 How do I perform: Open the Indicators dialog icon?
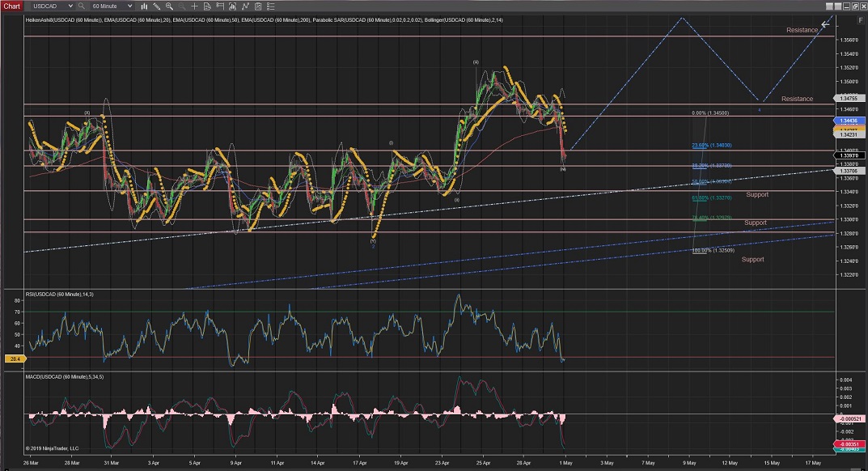pyautogui.click(x=232, y=6)
